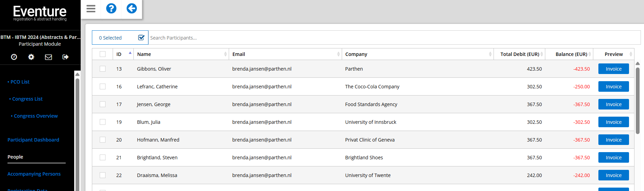Open Invoice for Lefranc, Catherine
This screenshot has width=644, height=191.
[613, 87]
